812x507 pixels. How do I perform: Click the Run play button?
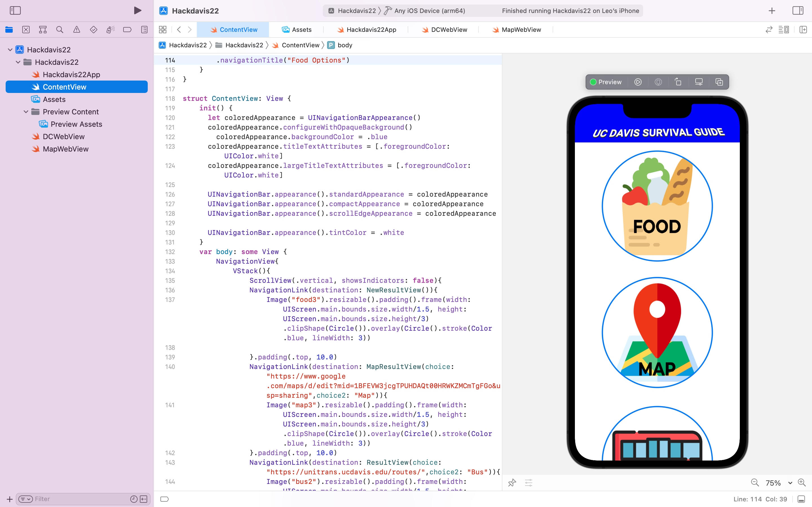click(x=137, y=10)
